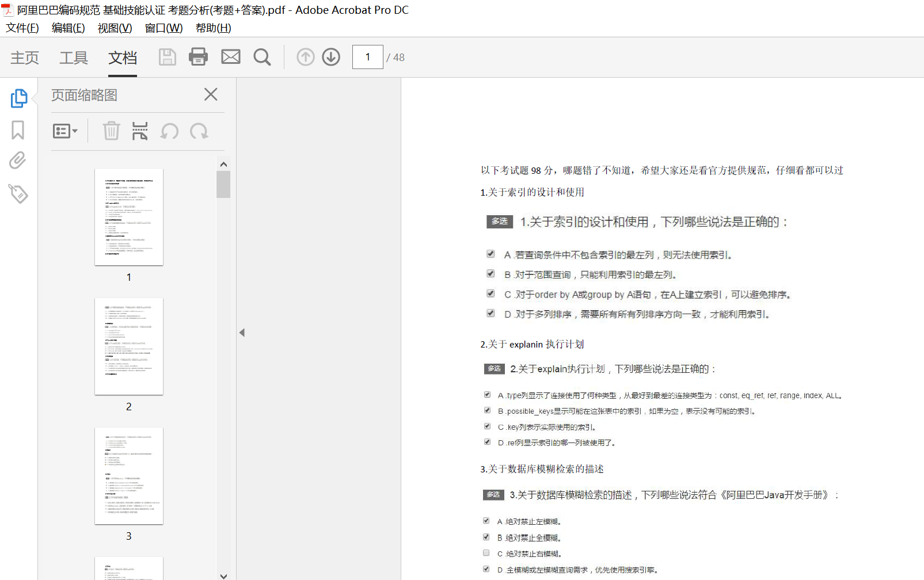Collapse the navigation pane with left arrow
Viewport: 924px width, 580px height.
click(x=242, y=333)
